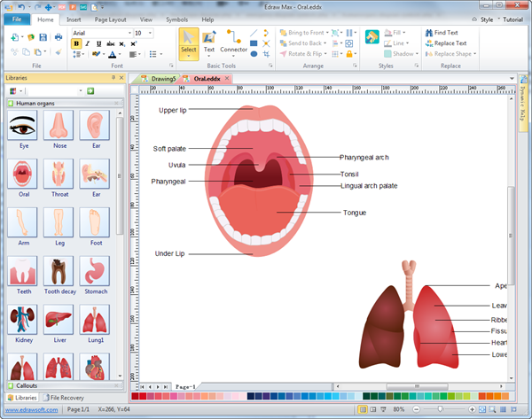Toggle bold formatting
The image size is (532, 419).
tap(76, 43)
